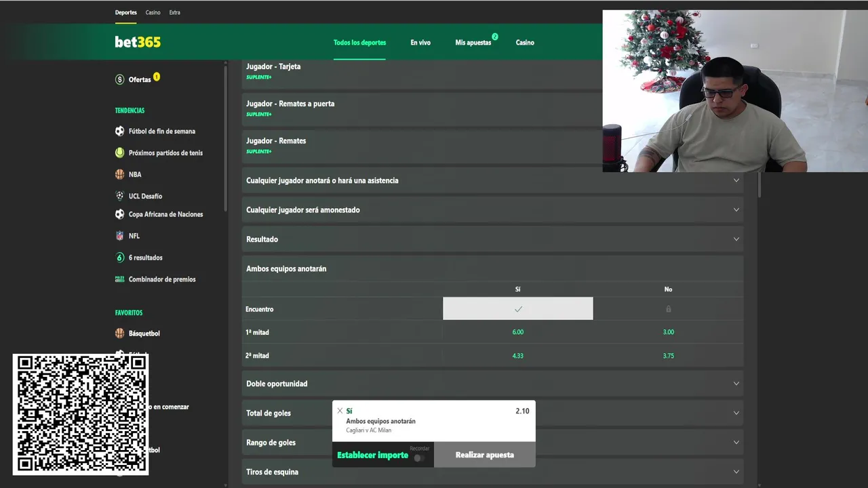This screenshot has width=868, height=488.
Task: Expand the Rango de goles market chevron
Action: (x=736, y=443)
